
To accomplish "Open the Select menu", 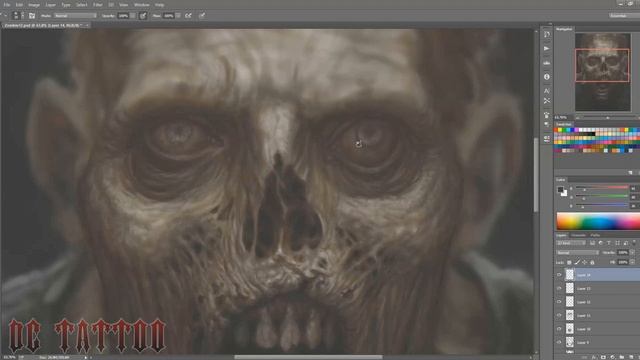I will click(82, 5).
